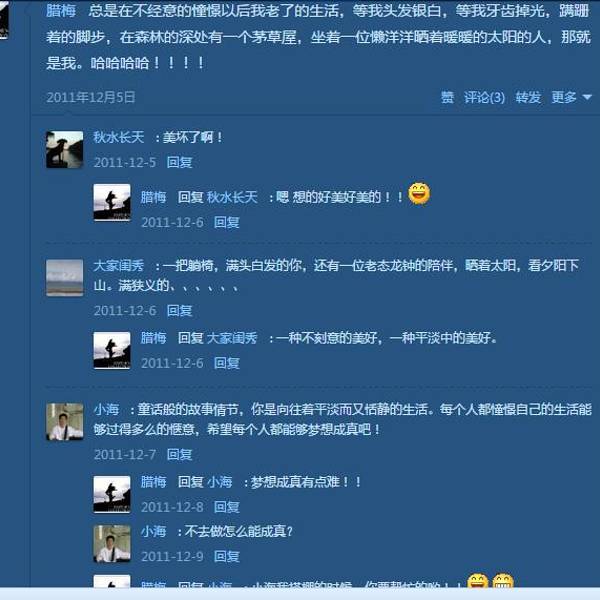
Task: Click the laughing emoji after 想的好美好美的
Action: [419, 194]
